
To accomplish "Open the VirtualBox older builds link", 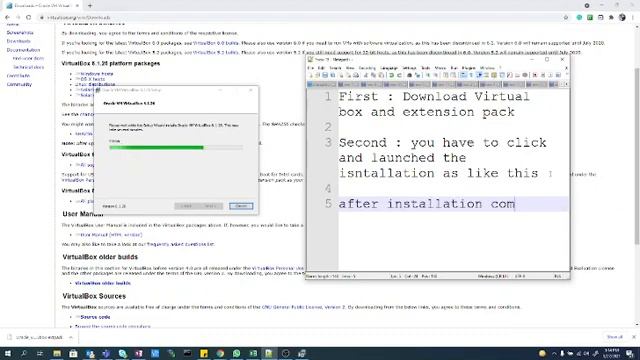I will (x=103, y=283).
